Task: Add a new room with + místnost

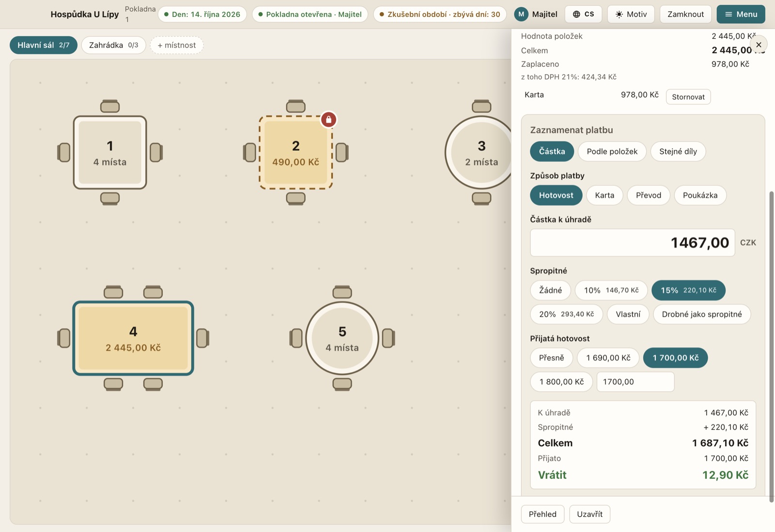Action: [x=176, y=45]
